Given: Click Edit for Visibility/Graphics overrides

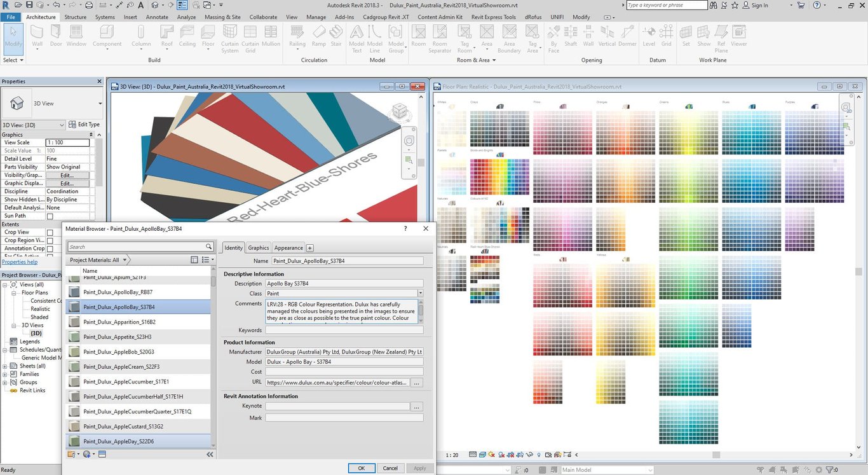Looking at the screenshot, I should tap(67, 175).
